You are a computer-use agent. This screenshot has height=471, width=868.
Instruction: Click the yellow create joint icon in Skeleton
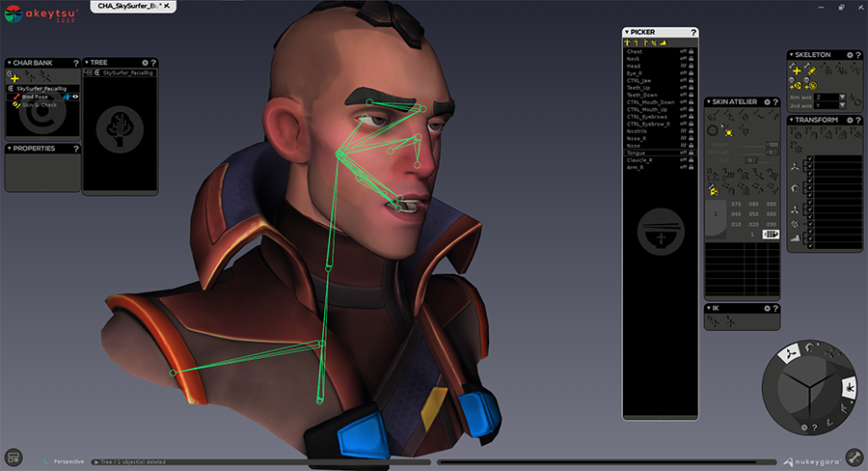pyautogui.click(x=796, y=70)
